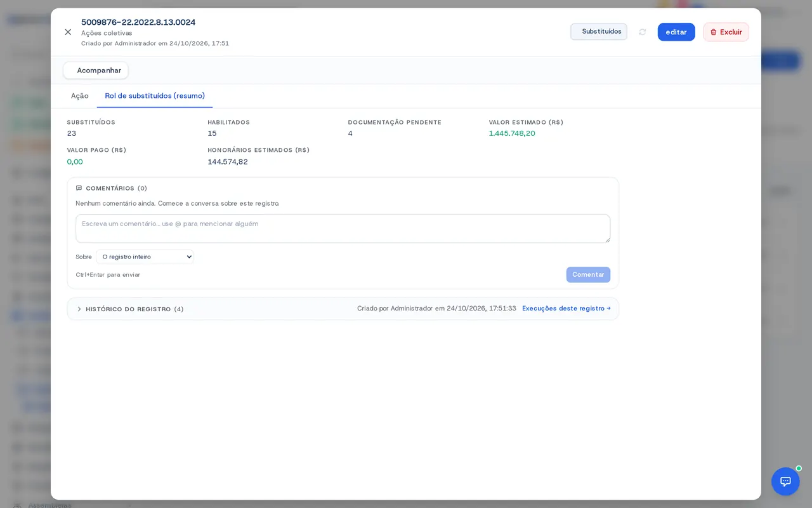The width and height of the screenshot is (812, 508).
Task: Click the Acompanhar button to follow the record
Action: click(96, 70)
